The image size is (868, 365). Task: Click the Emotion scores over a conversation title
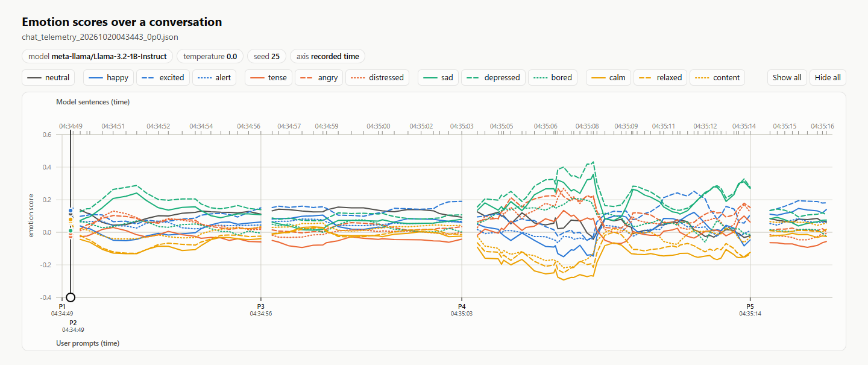pyautogui.click(x=122, y=22)
